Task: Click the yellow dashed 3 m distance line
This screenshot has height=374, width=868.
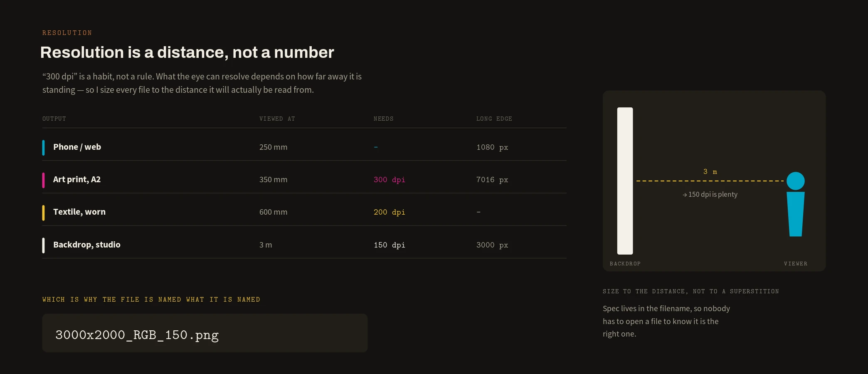Action: coord(710,181)
